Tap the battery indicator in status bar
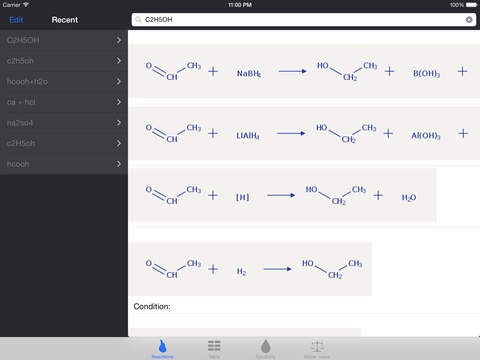 (x=471, y=5)
